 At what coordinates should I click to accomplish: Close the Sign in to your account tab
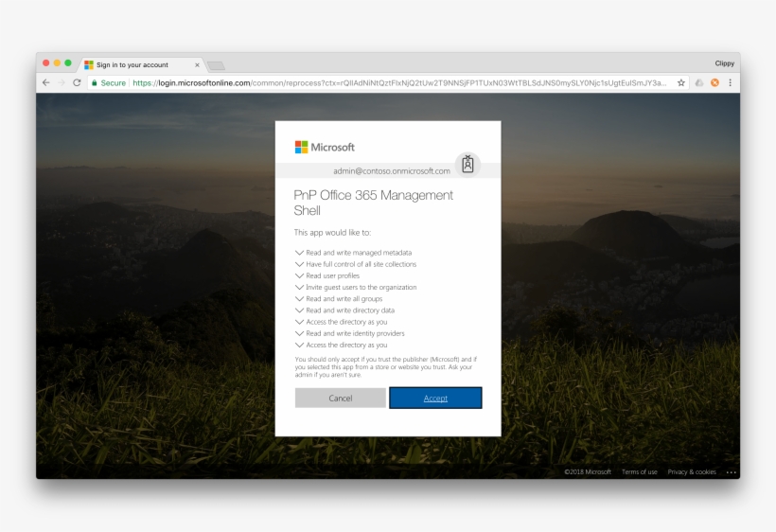197,64
